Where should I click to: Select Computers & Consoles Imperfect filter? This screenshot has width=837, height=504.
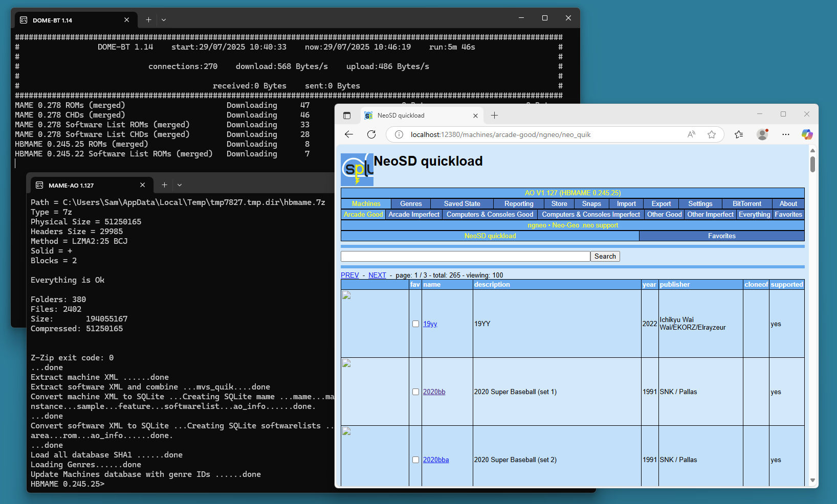tap(591, 214)
